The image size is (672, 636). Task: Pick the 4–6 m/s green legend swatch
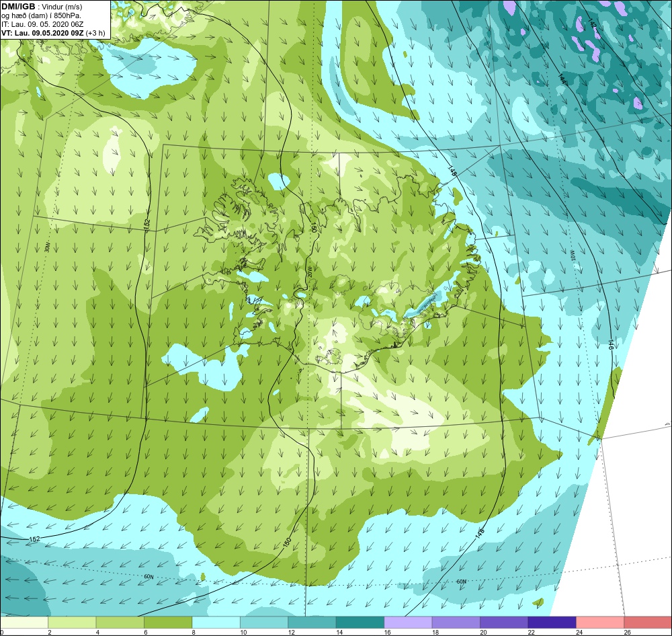coord(120,623)
